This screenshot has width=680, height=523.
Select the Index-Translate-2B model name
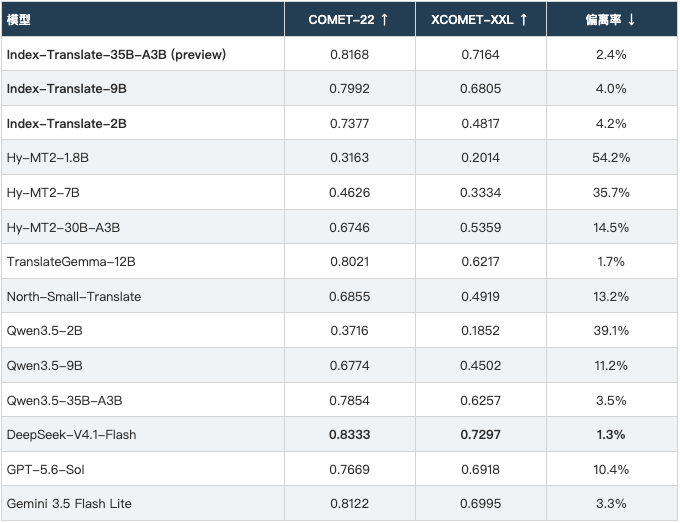point(66,124)
